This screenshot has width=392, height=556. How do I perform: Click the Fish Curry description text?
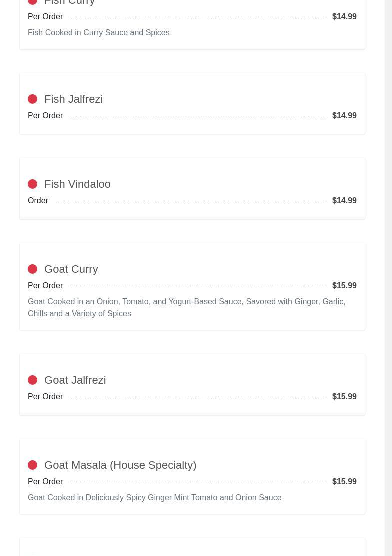[98, 33]
